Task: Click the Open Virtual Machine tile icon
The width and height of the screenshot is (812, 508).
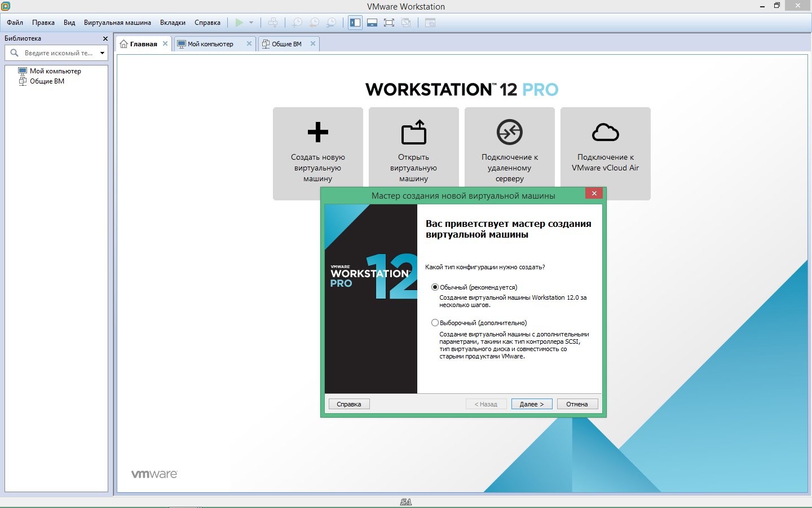Action: (413, 132)
